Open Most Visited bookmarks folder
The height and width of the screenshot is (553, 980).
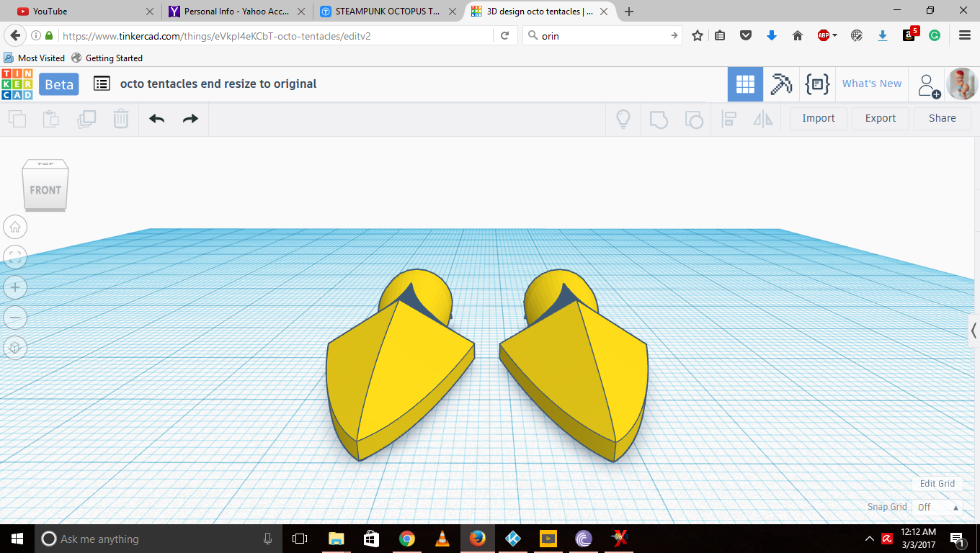(x=34, y=58)
